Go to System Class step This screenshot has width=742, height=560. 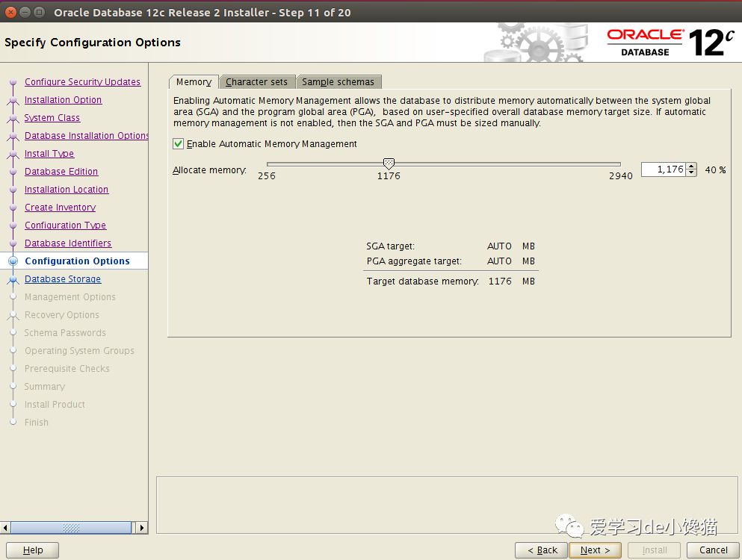[x=52, y=118]
